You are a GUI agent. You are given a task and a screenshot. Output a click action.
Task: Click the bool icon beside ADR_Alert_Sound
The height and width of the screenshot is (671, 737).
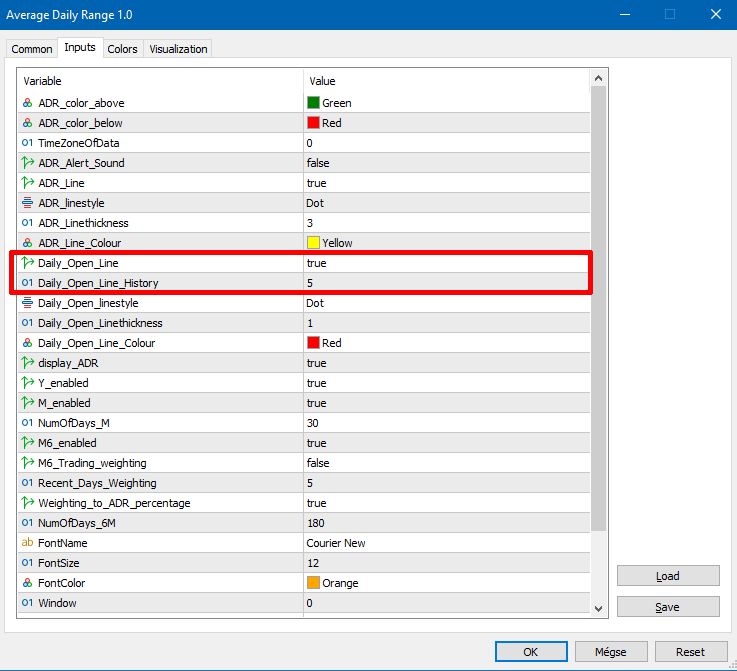pos(27,163)
